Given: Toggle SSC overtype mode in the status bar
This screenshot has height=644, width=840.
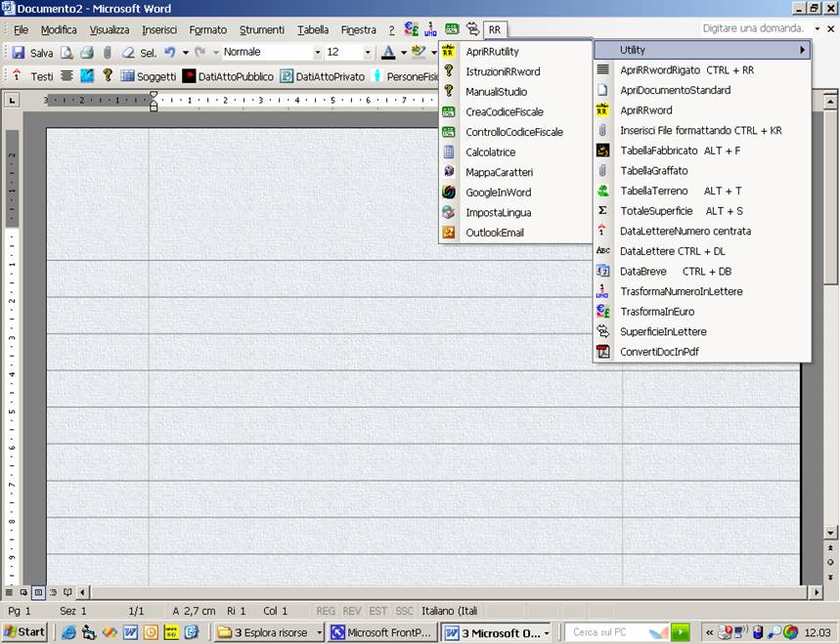Looking at the screenshot, I should click(404, 611).
